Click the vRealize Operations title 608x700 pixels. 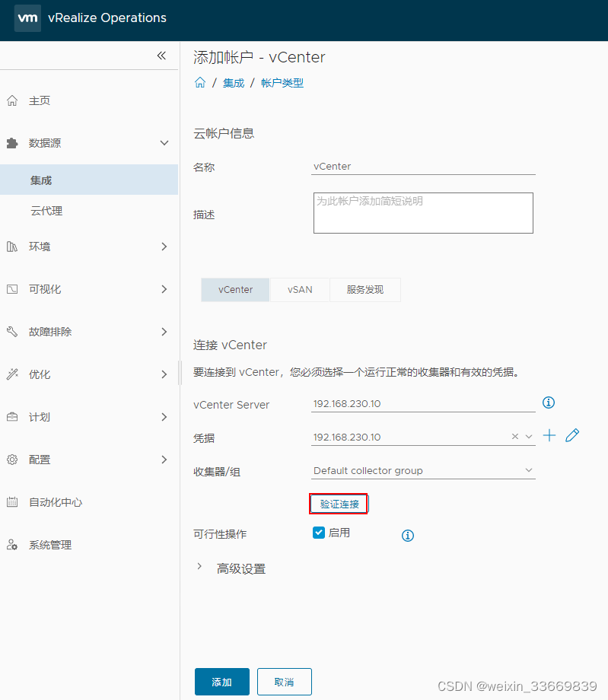tap(107, 17)
